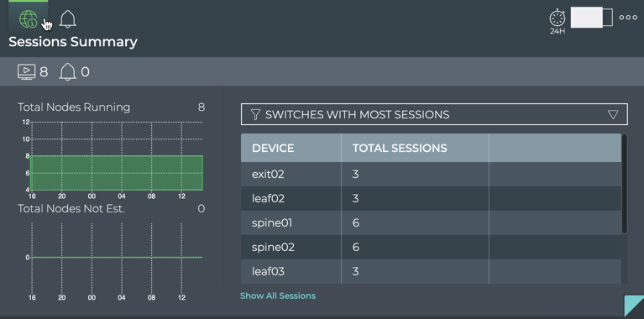This screenshot has height=319, width=644.
Task: Click the Total Nodes Not Est. chart
Action: (x=117, y=258)
